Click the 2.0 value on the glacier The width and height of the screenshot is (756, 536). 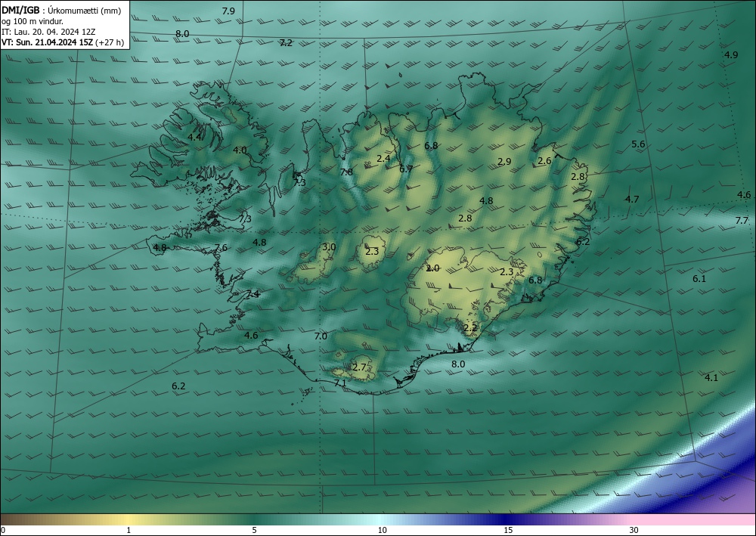[433, 268]
